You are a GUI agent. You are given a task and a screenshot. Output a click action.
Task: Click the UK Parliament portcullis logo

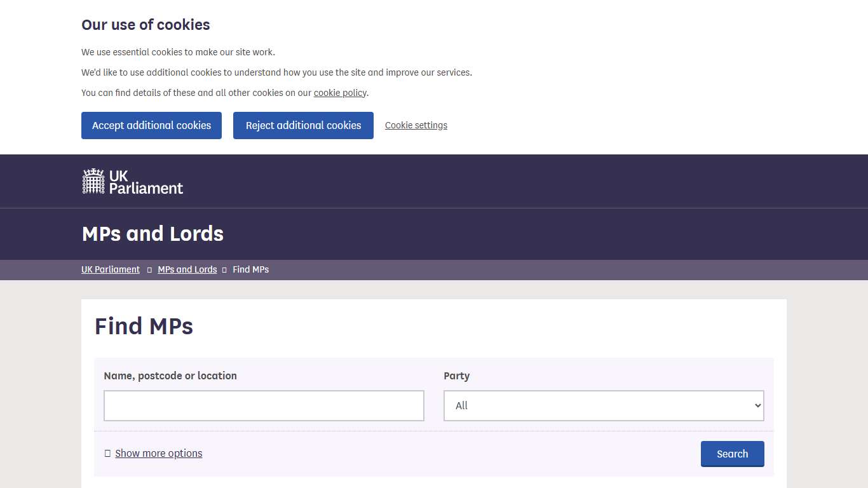93,180
